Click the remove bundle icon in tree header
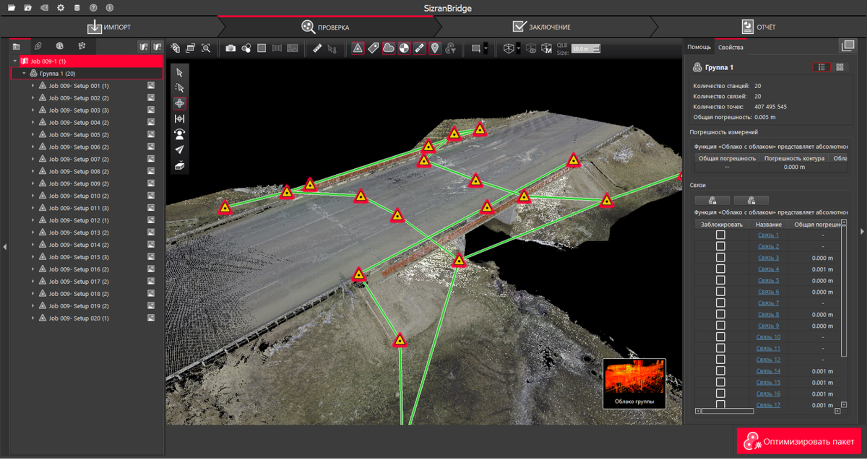The width and height of the screenshot is (868, 459). pyautogui.click(x=158, y=47)
